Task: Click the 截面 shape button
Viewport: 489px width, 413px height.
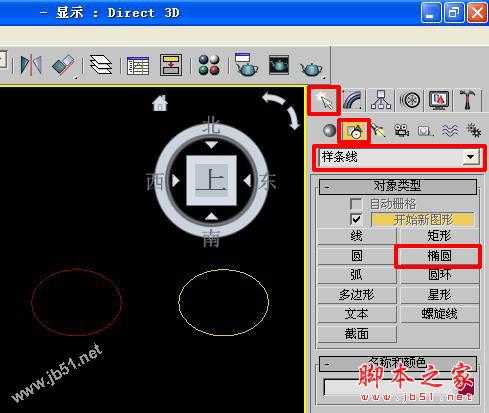Action: 357,334
